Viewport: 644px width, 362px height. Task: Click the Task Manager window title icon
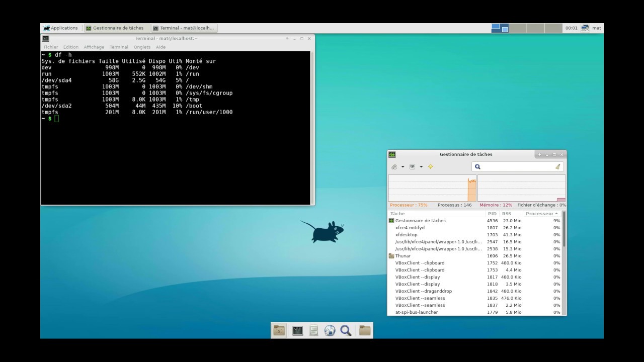pyautogui.click(x=392, y=154)
